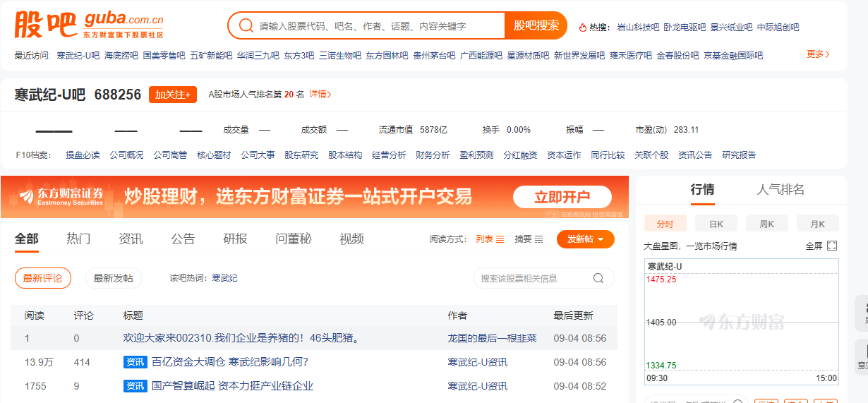The image size is (868, 403).
Task: Open the 公司高管 F10 link
Action: (170, 155)
